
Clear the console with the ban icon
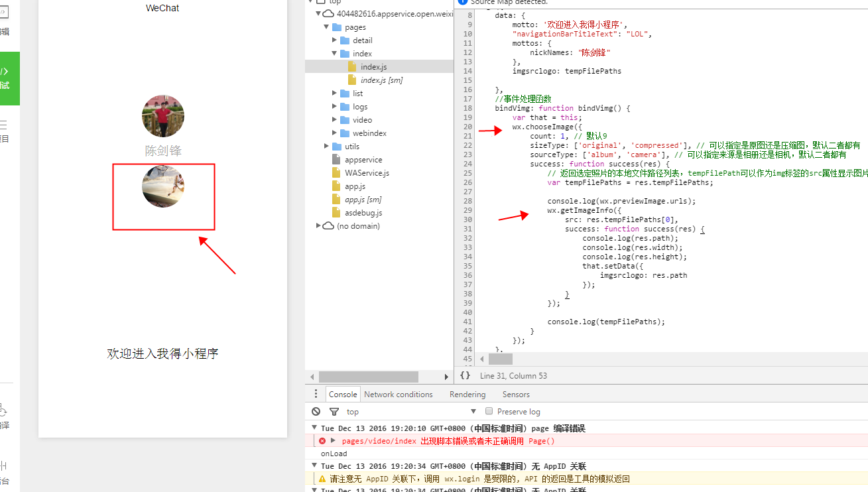point(316,412)
